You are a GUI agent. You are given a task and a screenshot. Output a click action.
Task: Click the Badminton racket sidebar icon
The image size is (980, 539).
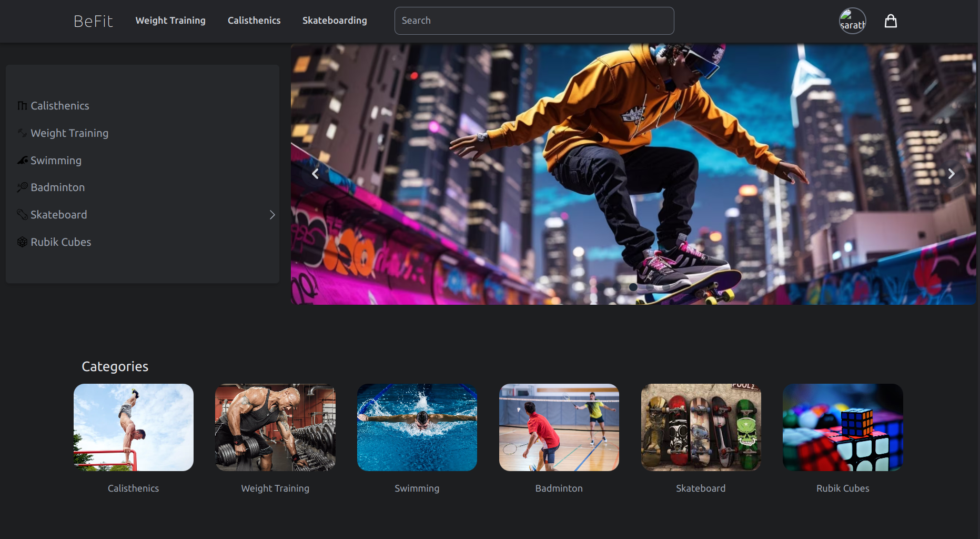pyautogui.click(x=22, y=187)
